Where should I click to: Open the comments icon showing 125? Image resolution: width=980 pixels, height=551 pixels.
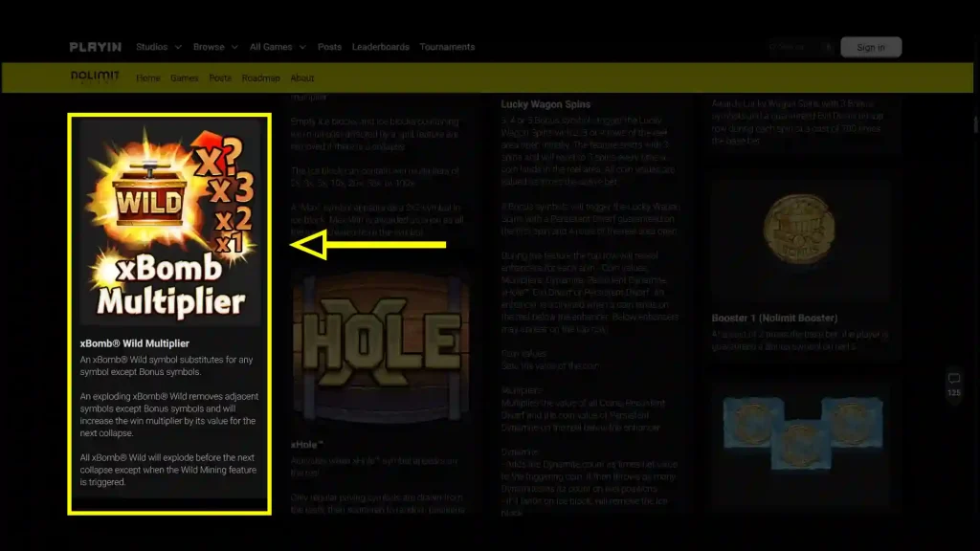click(x=954, y=385)
